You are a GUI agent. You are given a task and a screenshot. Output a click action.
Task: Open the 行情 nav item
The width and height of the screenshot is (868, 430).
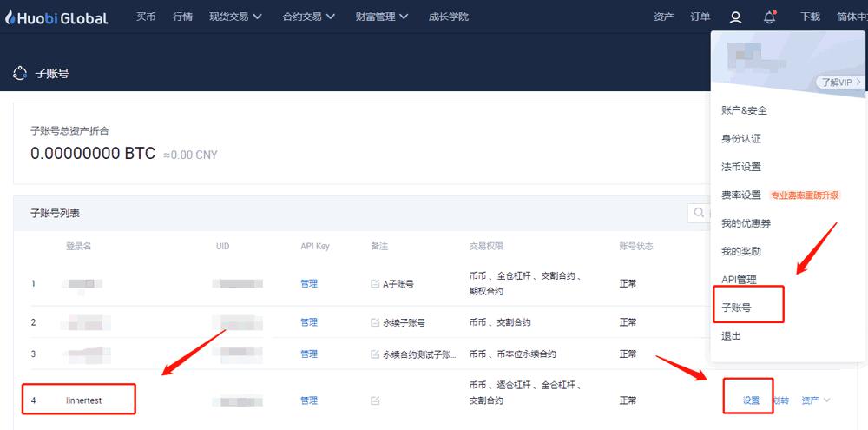(182, 17)
